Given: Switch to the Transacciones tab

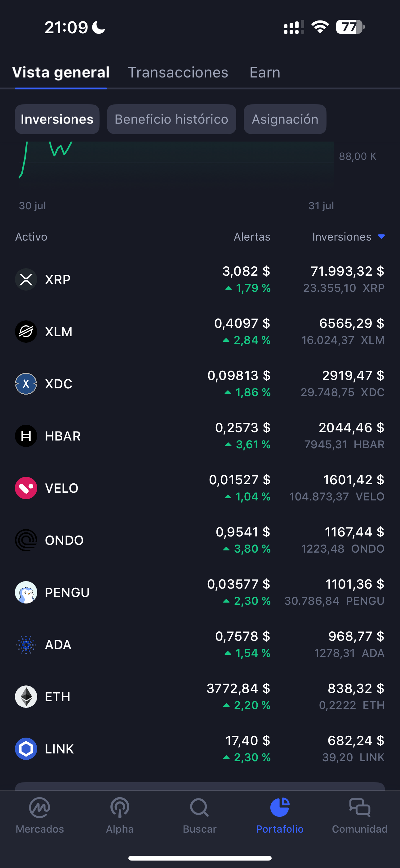Looking at the screenshot, I should [x=178, y=72].
